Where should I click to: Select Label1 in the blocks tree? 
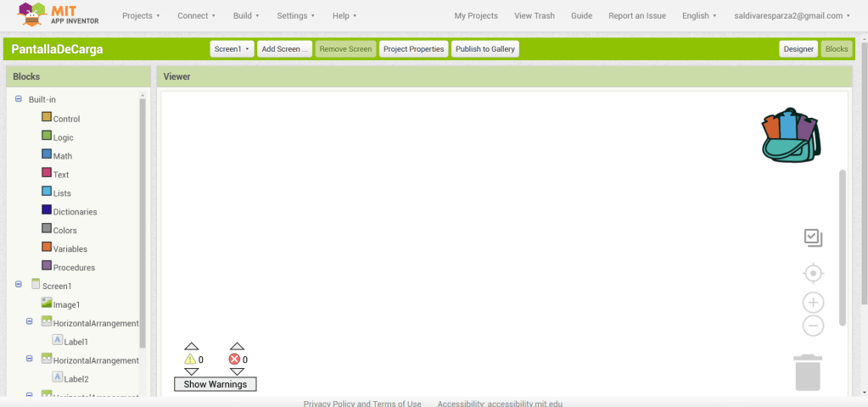click(76, 342)
